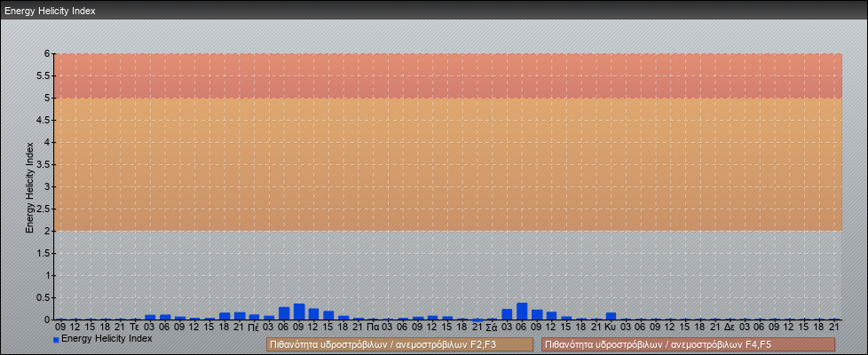Click the y-axis value 3
The height and width of the screenshot is (355, 868).
point(48,186)
